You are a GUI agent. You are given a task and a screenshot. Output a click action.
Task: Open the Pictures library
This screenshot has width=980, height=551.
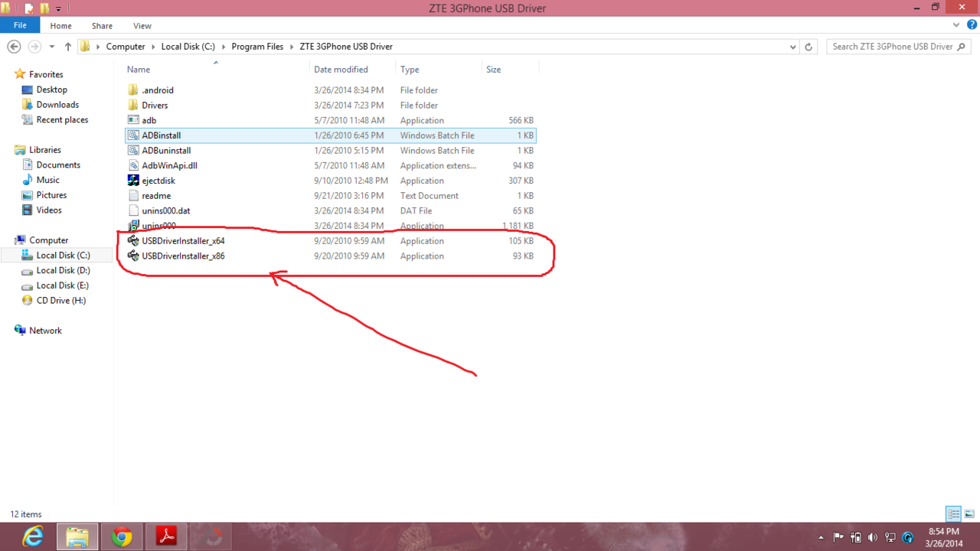point(51,195)
